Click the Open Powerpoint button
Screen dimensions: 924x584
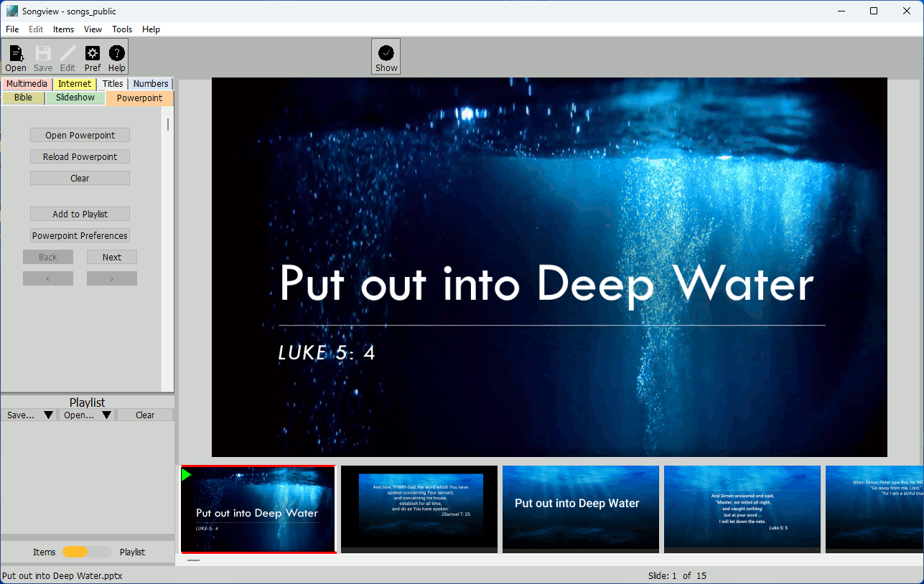80,135
